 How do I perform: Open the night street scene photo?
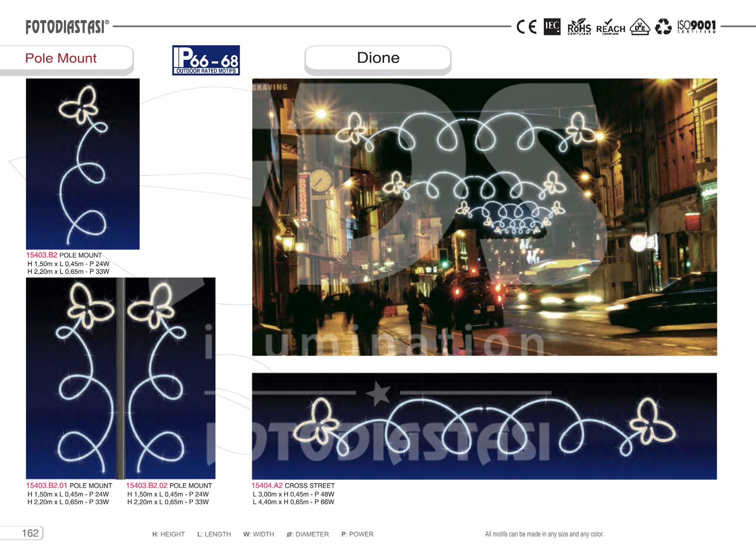484,217
